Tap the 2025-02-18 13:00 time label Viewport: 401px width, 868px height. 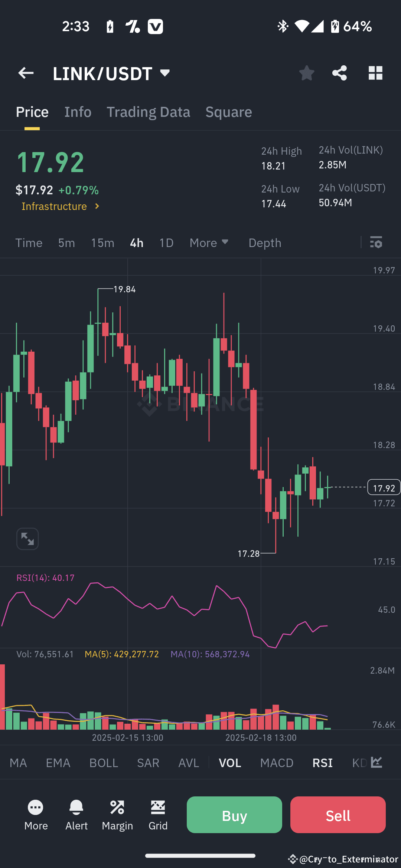261,738
